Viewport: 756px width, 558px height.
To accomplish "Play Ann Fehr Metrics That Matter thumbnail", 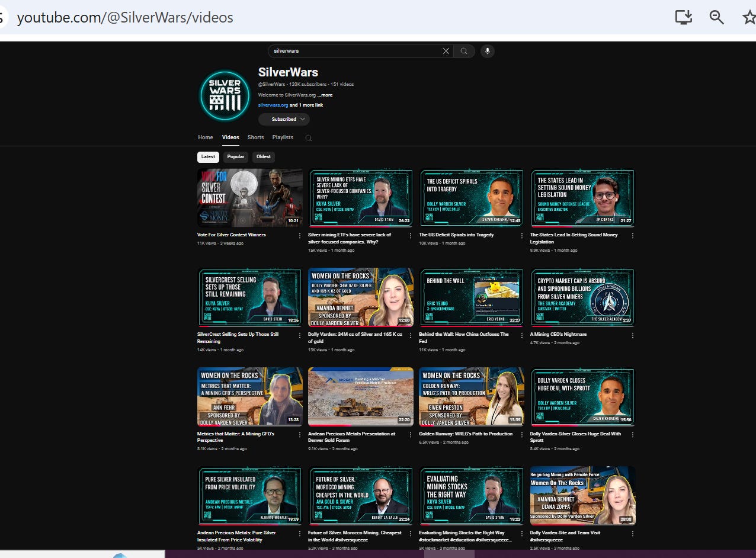I will tap(250, 396).
